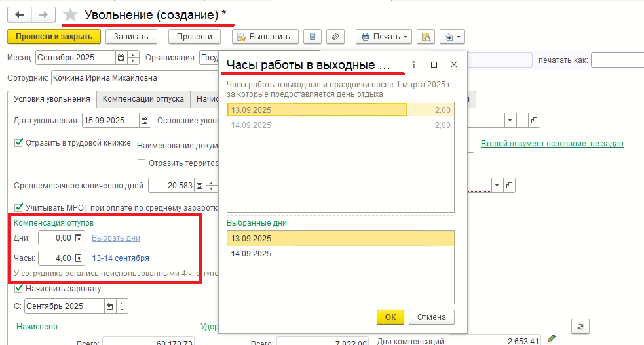The height and width of the screenshot is (345, 644).
Task: Click the Часы field showing 4,00
Action: tap(56, 258)
